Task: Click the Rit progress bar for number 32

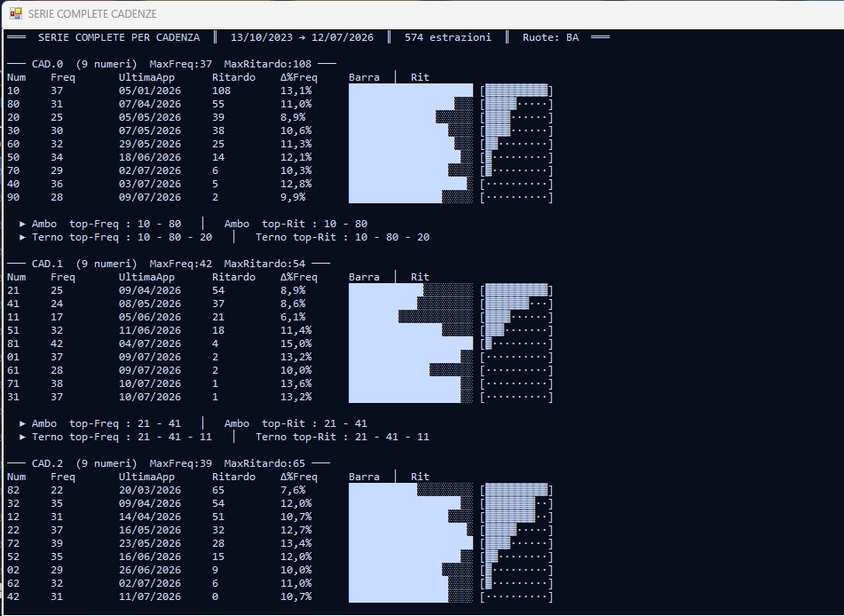Action: (517, 503)
